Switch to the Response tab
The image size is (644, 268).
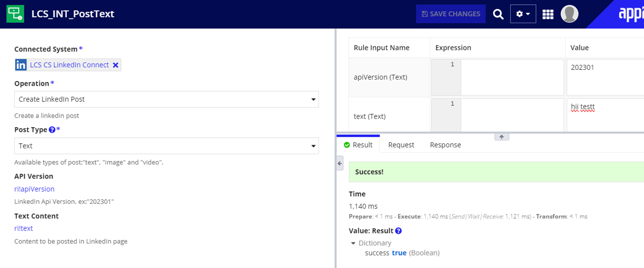tap(445, 145)
